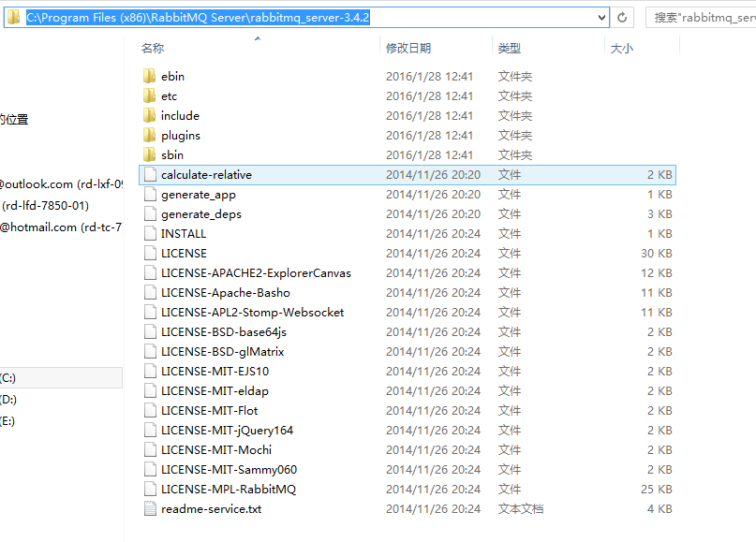Click the LICENSE-MPL-RabbitMQ file icon
756x542 pixels.
[151, 489]
